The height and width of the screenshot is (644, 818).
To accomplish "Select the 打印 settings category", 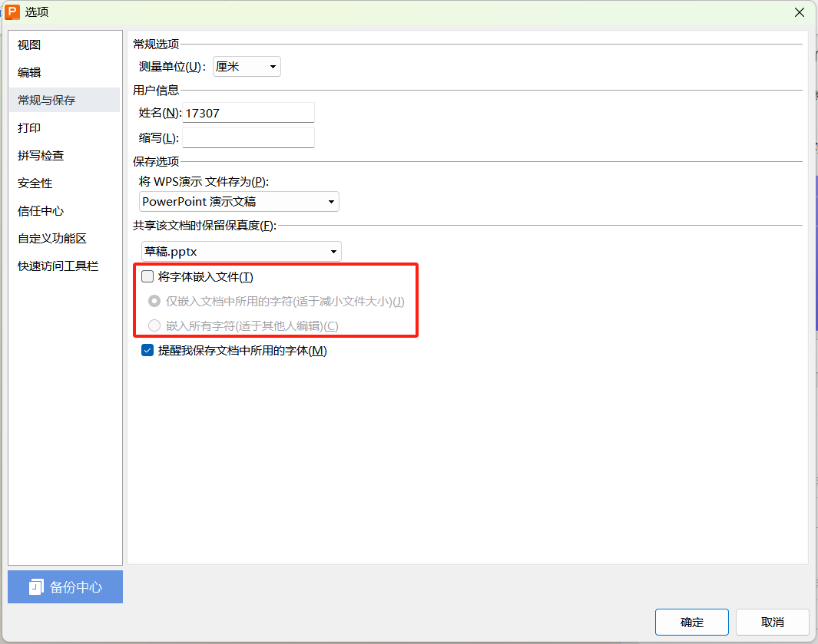I will coord(29,128).
